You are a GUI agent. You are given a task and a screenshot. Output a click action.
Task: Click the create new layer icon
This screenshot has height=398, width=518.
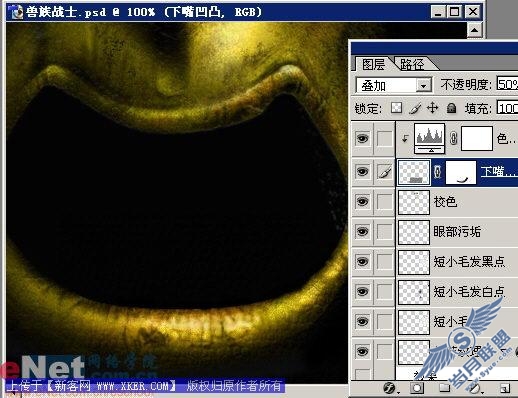coord(505,388)
